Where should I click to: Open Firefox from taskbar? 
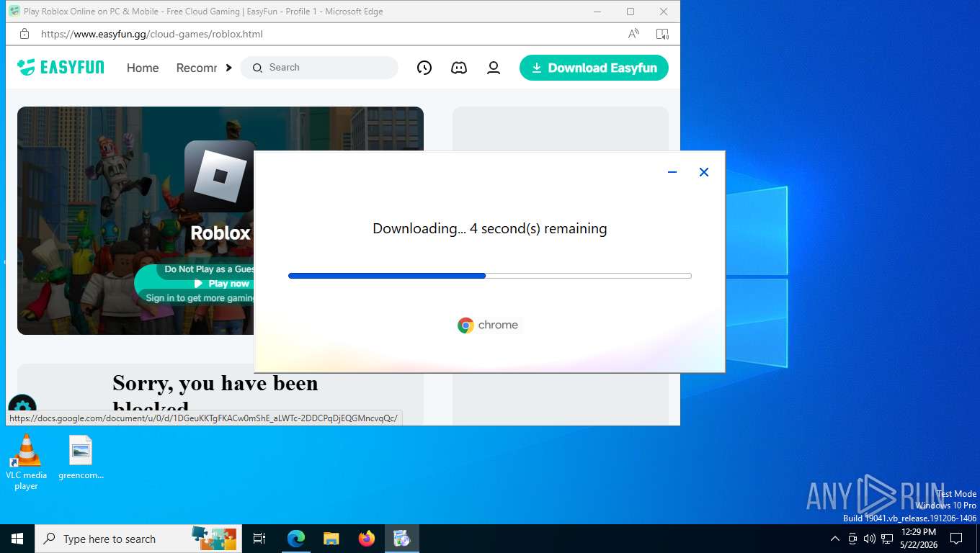point(367,539)
